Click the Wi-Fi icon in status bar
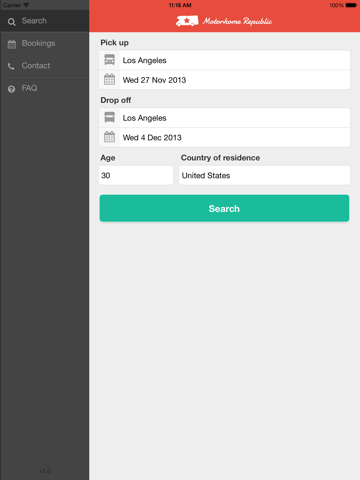The width and height of the screenshot is (360, 480). (x=26, y=5)
